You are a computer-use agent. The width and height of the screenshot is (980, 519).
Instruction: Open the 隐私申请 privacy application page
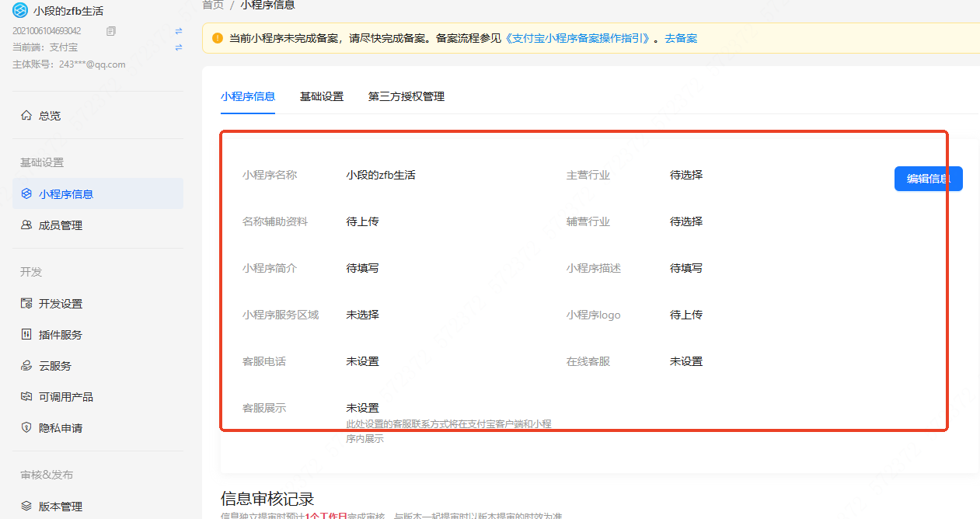61,427
